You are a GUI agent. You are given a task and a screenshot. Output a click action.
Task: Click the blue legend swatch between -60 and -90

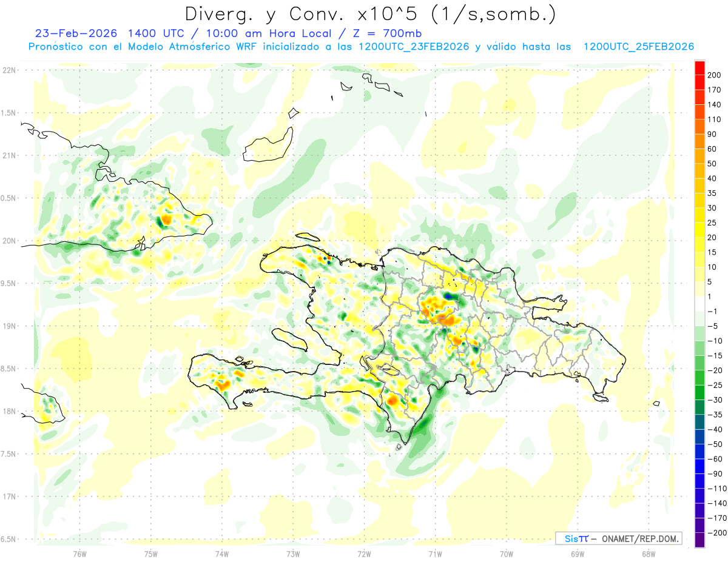coord(699,467)
